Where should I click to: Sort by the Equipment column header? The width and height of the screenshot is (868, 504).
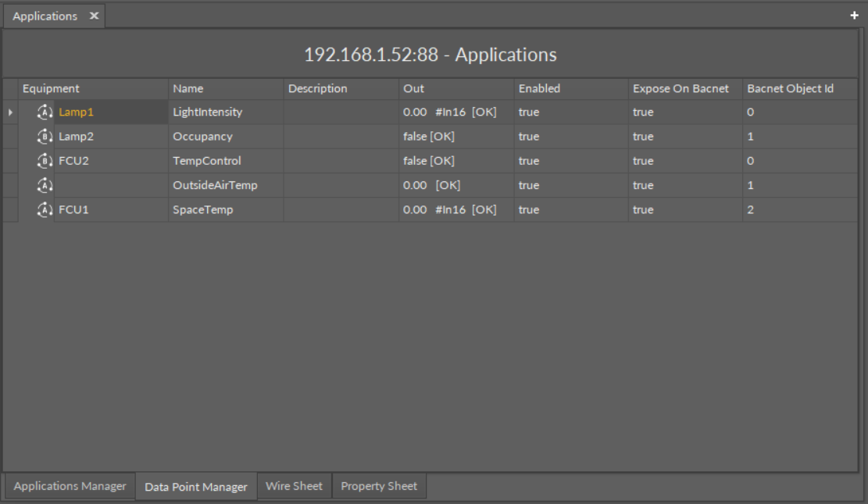click(51, 88)
